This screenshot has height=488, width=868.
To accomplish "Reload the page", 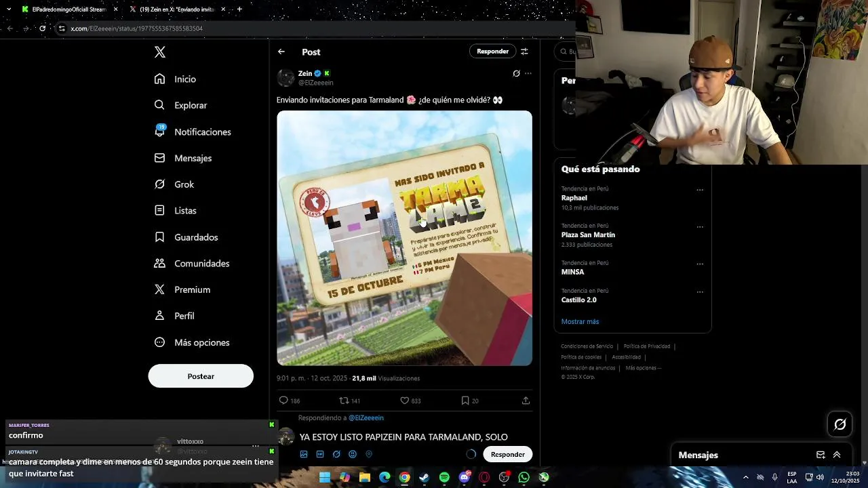I will point(42,28).
